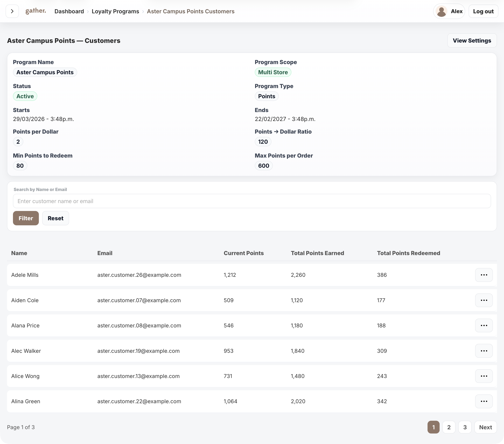The image size is (504, 444).
Task: Click Alec Walker's total earned 1,840
Action: click(298, 351)
